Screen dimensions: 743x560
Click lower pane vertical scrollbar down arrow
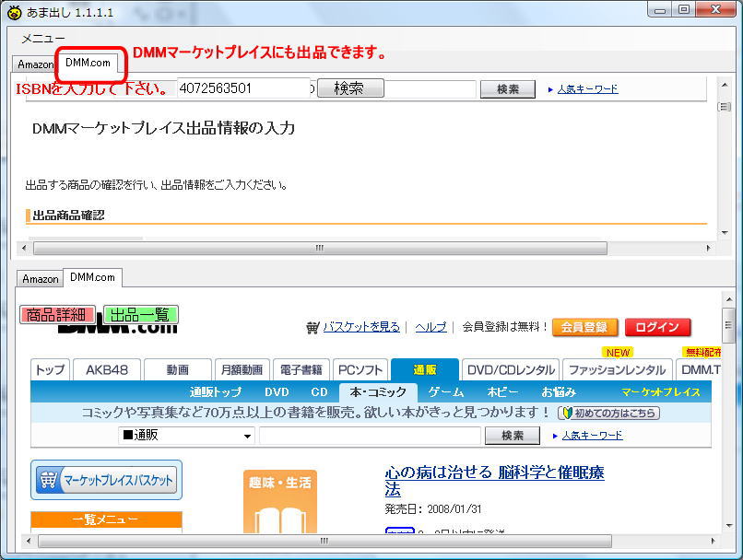pos(729,525)
